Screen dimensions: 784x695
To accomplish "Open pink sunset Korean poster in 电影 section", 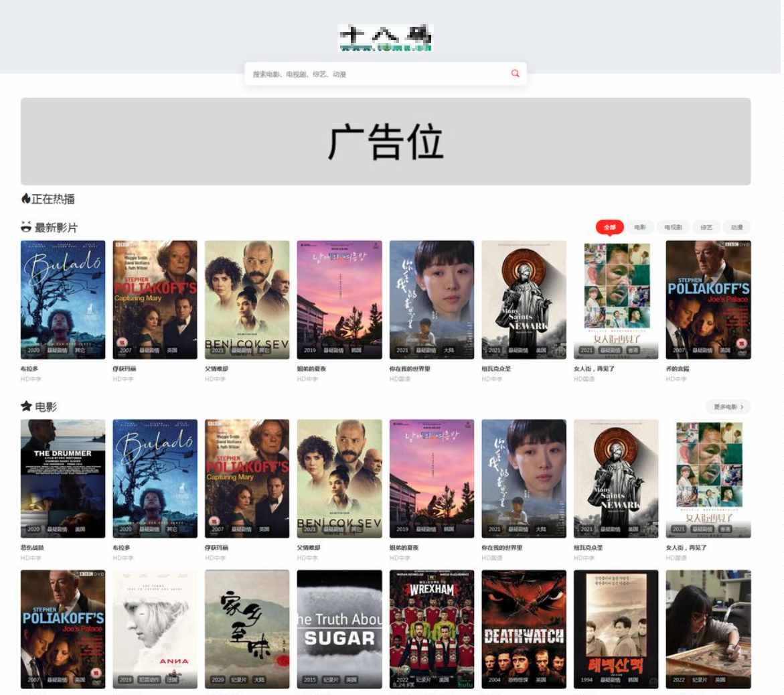I will tap(431, 479).
